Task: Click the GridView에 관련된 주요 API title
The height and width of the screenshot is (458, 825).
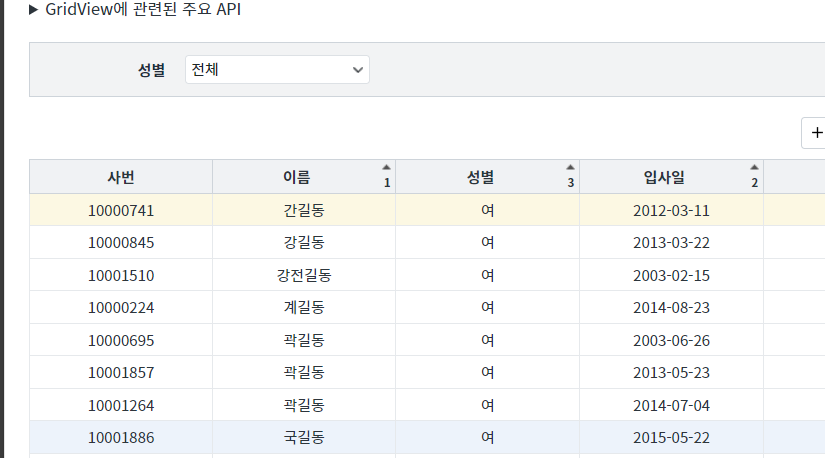Action: pyautogui.click(x=143, y=9)
